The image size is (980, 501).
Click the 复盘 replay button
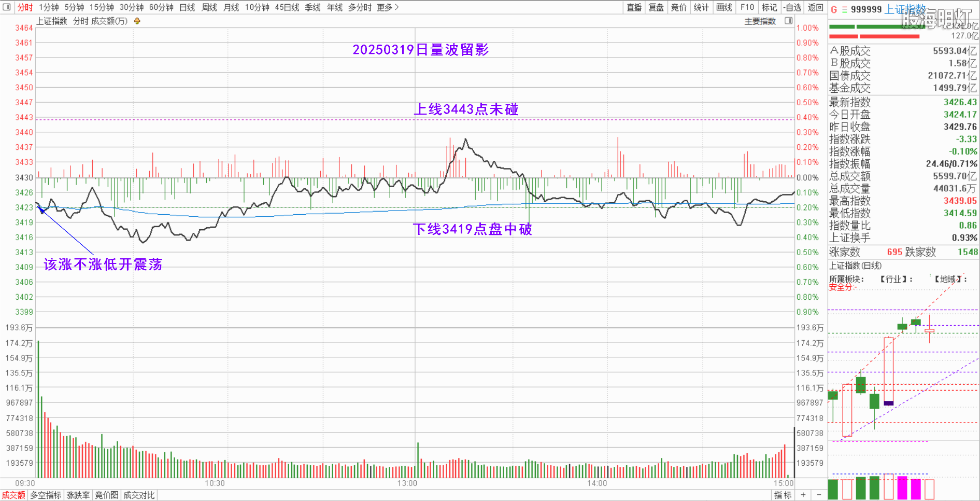(657, 7)
